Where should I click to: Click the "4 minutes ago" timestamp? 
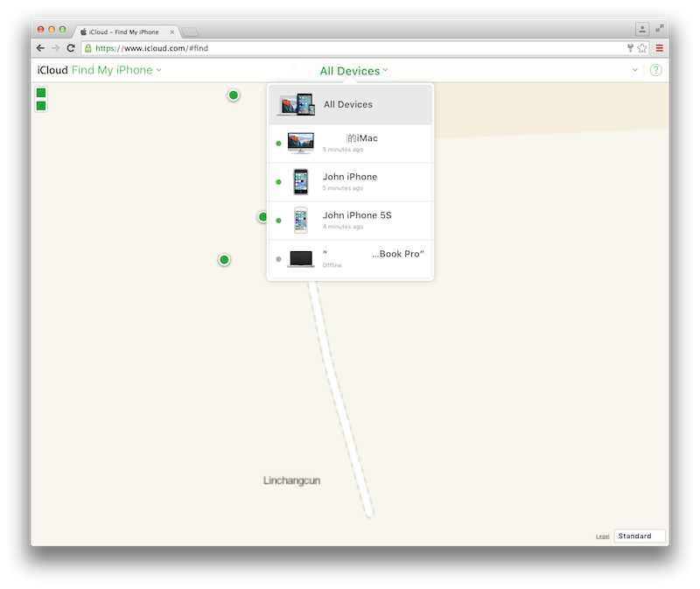(x=343, y=227)
